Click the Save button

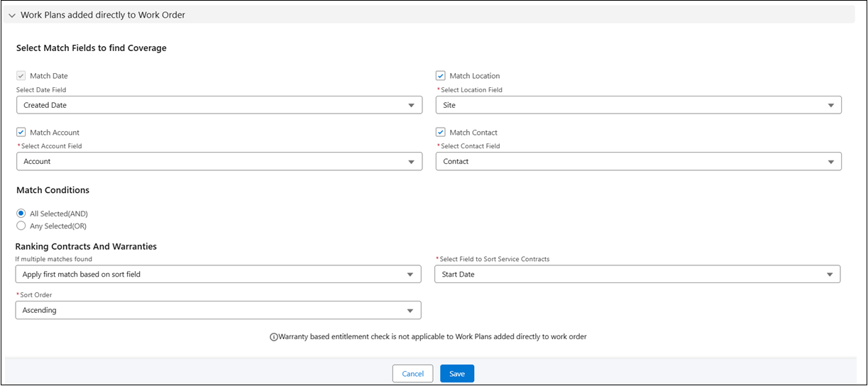(x=457, y=374)
